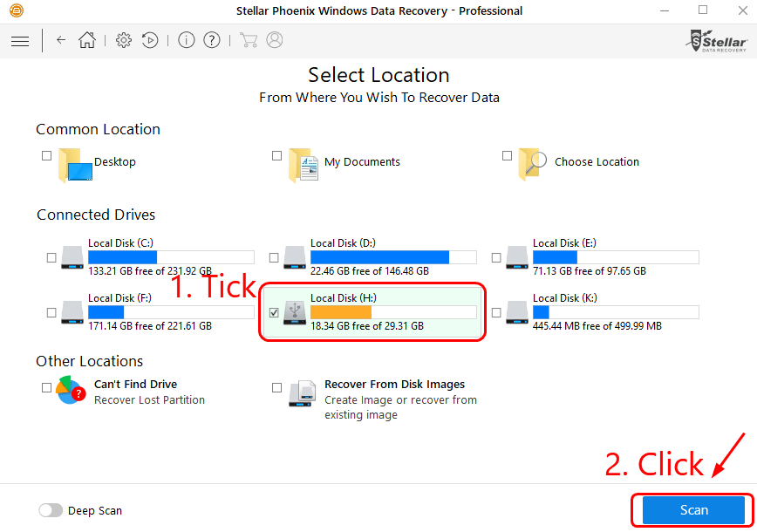Check Local Disk (K:) checkbox
Image resolution: width=757 pixels, height=532 pixels.
(496, 313)
